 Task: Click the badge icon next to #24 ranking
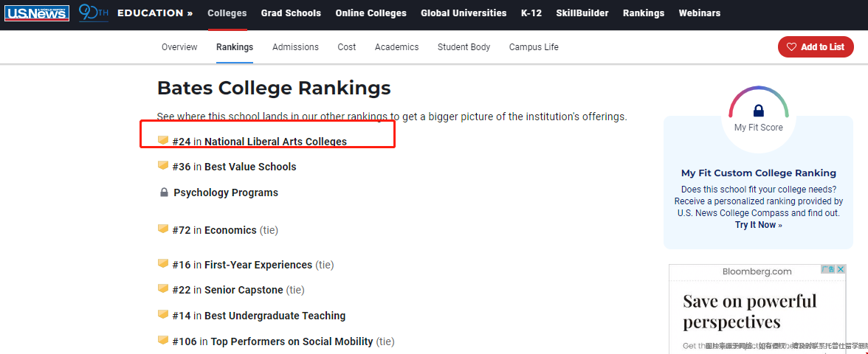[162, 140]
